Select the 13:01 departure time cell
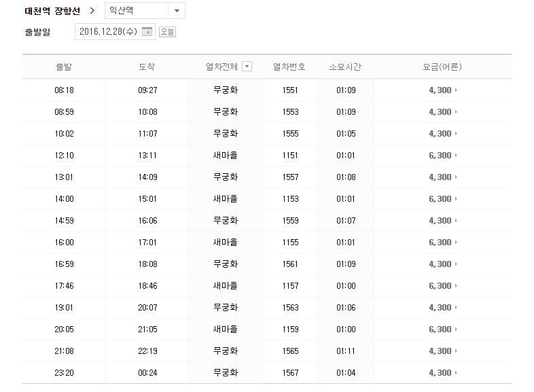The image size is (534, 392). click(x=64, y=177)
